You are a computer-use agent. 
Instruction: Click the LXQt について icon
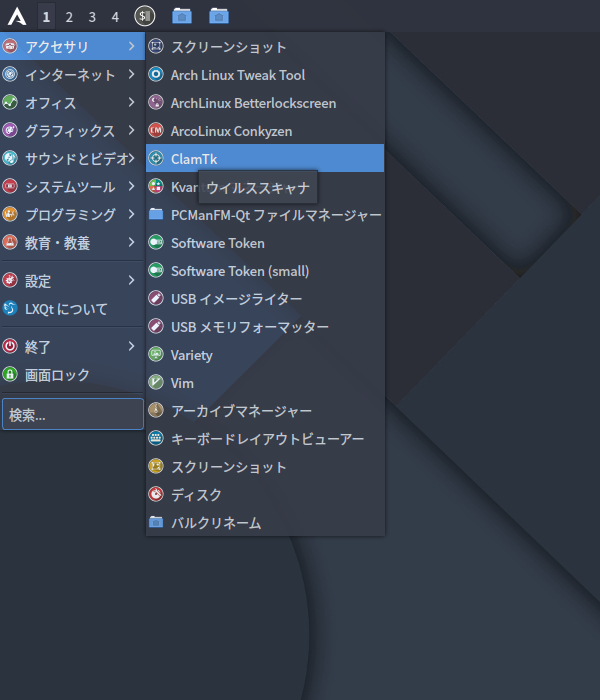pos(10,308)
